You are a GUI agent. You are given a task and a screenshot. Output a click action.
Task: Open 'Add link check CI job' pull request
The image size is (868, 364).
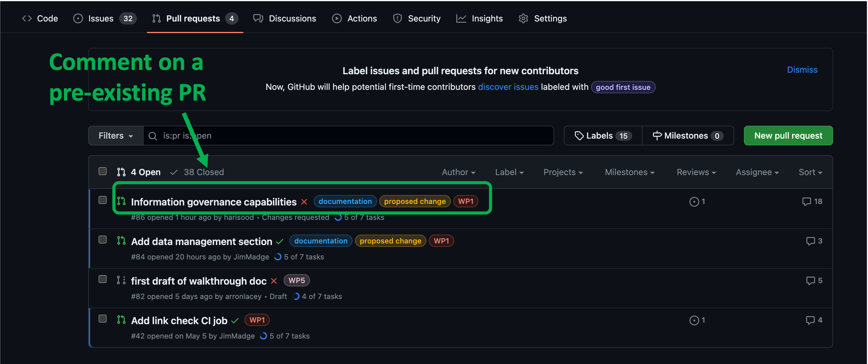pyautogui.click(x=179, y=320)
